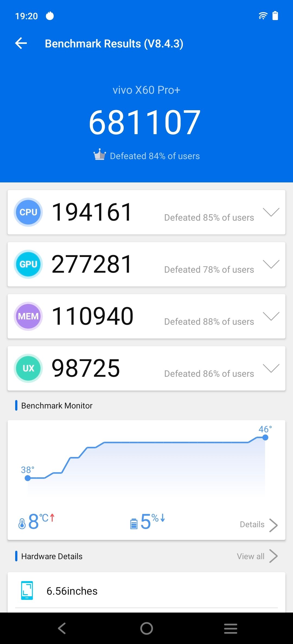Image resolution: width=293 pixels, height=644 pixels.
Task: Tap the CPU score badge icon
Action: (28, 212)
